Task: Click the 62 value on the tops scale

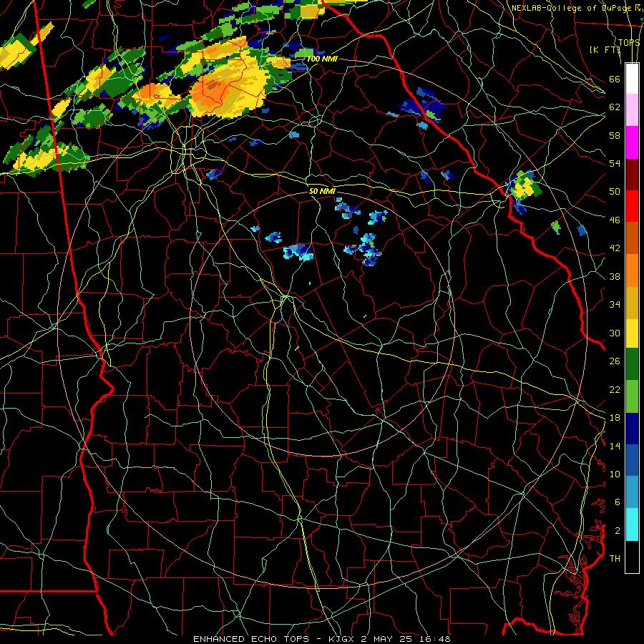Action: pyautogui.click(x=615, y=107)
